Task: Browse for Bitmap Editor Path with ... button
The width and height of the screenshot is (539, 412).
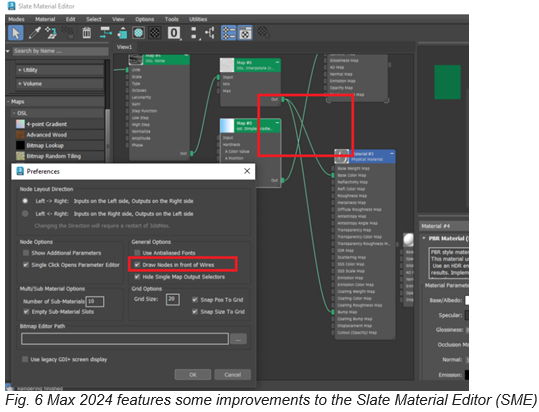Action: 238,339
